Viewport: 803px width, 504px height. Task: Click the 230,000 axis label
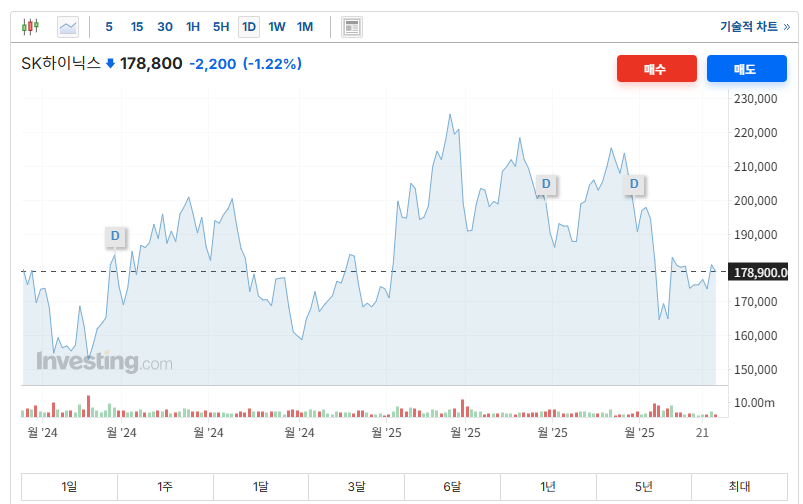755,99
